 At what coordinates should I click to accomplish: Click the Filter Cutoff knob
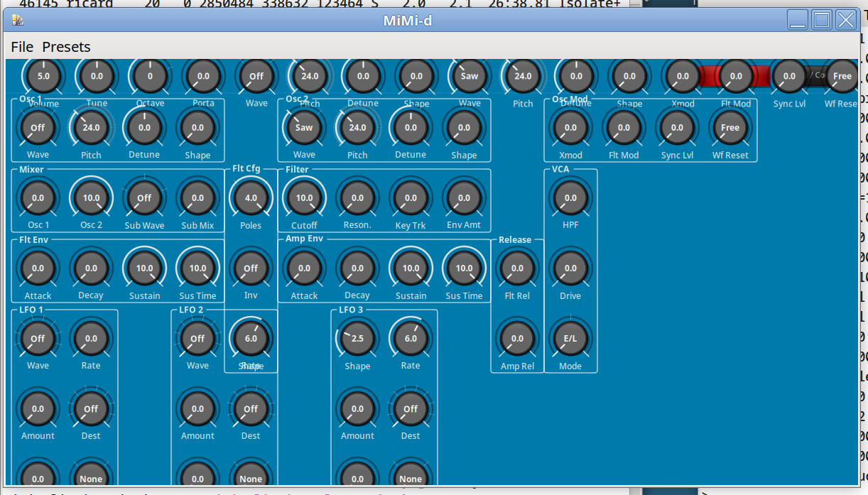(304, 198)
